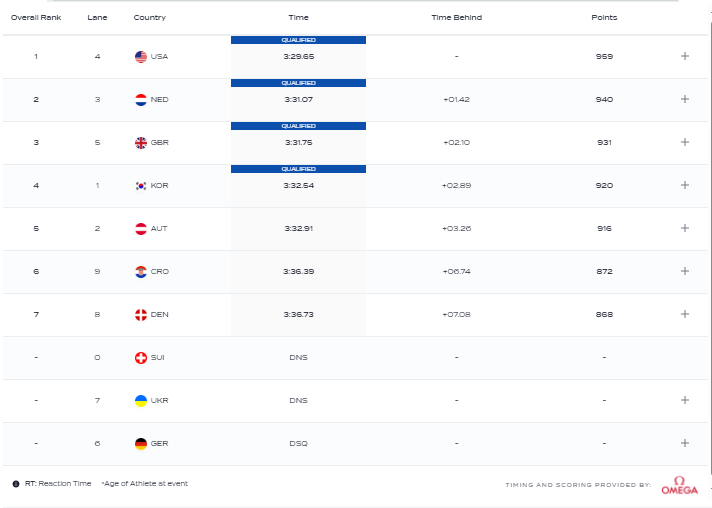Expand the KOR row details
The width and height of the screenshot is (712, 508).
pos(685,185)
